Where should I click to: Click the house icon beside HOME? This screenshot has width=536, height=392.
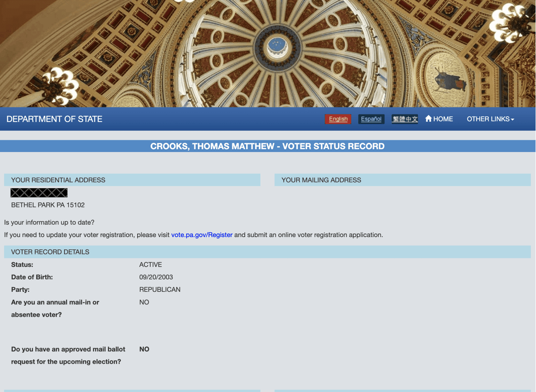pos(428,119)
